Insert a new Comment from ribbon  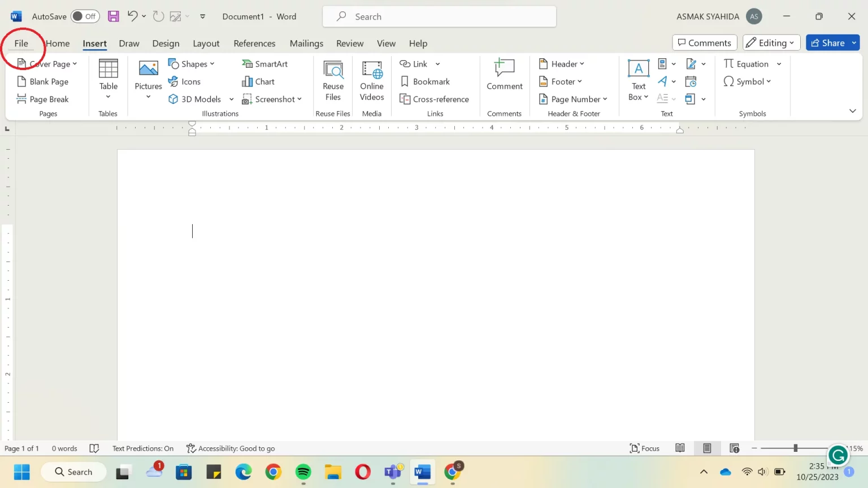click(504, 75)
